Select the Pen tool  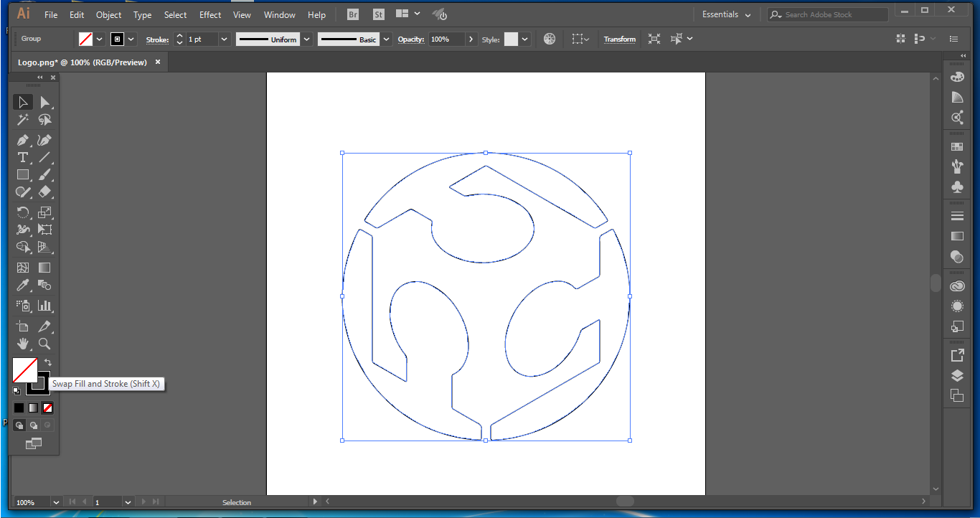[x=23, y=140]
